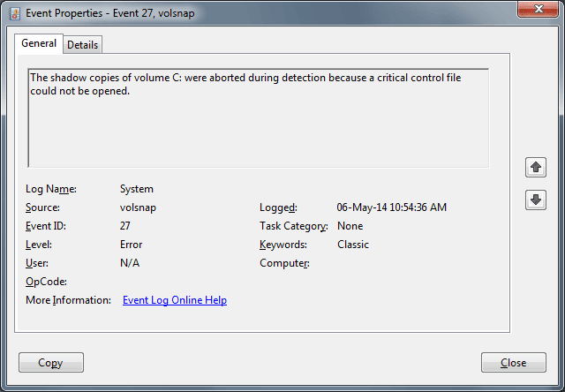The height and width of the screenshot is (392, 565).
Task: Select the Event ID value 27
Action: click(x=126, y=226)
